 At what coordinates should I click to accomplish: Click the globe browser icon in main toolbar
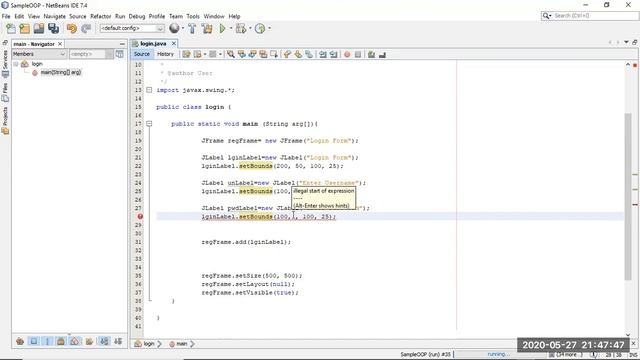pos(174,28)
